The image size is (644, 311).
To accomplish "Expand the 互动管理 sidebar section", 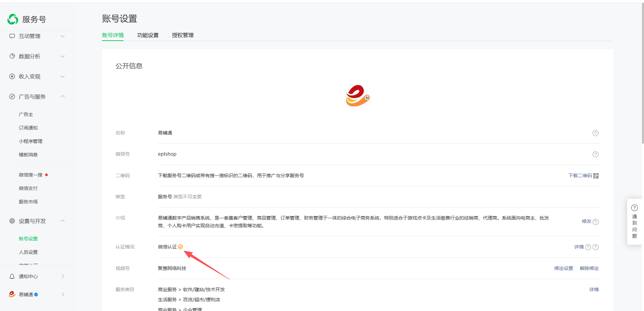I will point(63,36).
